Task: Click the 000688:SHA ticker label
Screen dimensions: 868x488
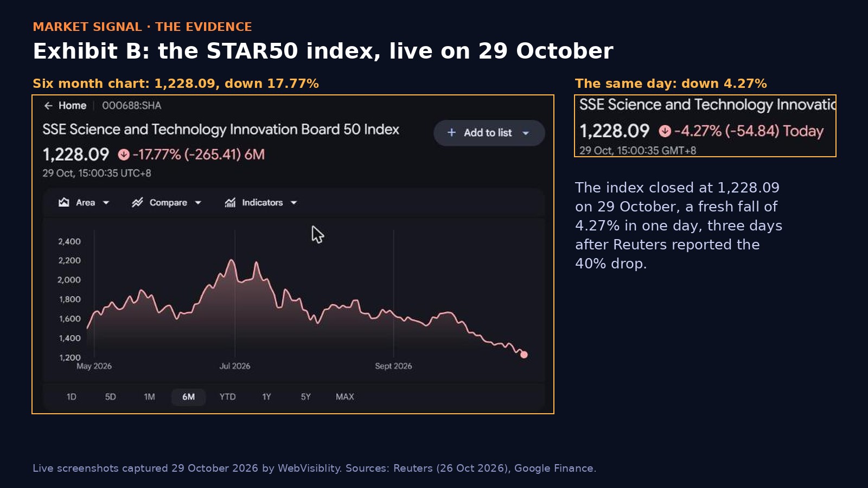Action: [132, 106]
